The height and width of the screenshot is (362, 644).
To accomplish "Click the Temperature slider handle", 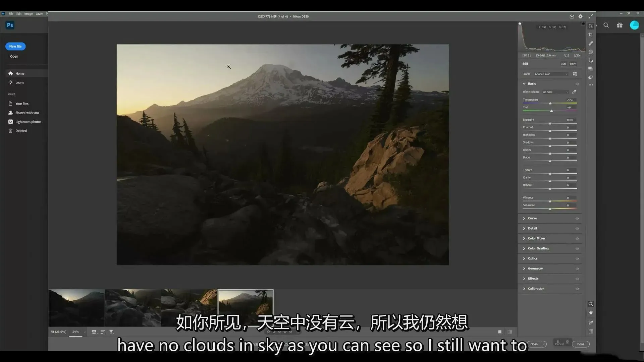I will point(550,104).
